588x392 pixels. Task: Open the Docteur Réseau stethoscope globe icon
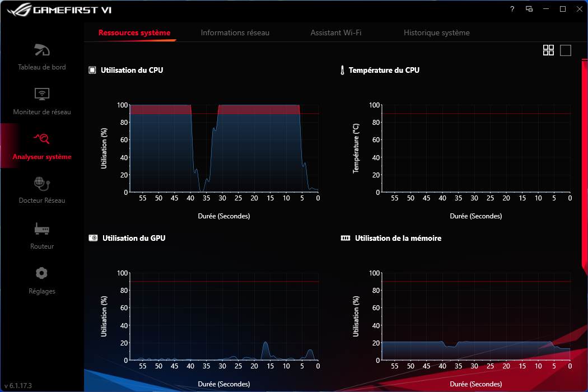(42, 184)
